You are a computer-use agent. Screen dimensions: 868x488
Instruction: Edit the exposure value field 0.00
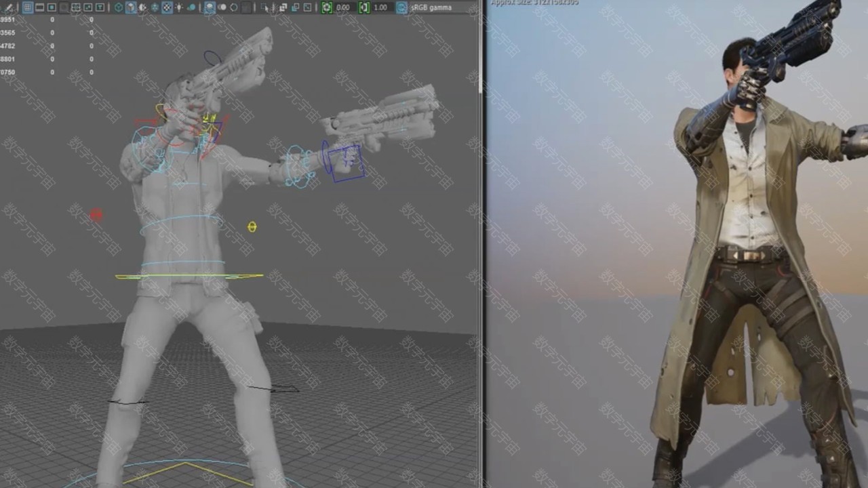344,7
